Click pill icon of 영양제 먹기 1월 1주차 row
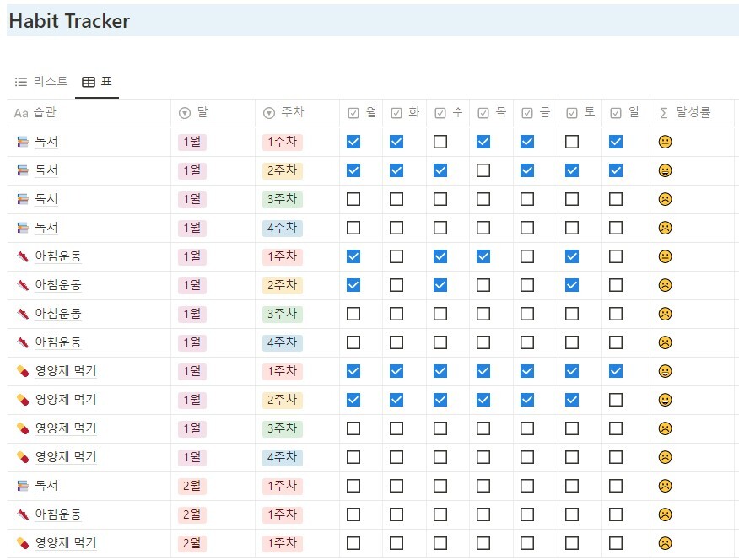This screenshot has height=560, width=739. click(x=23, y=371)
